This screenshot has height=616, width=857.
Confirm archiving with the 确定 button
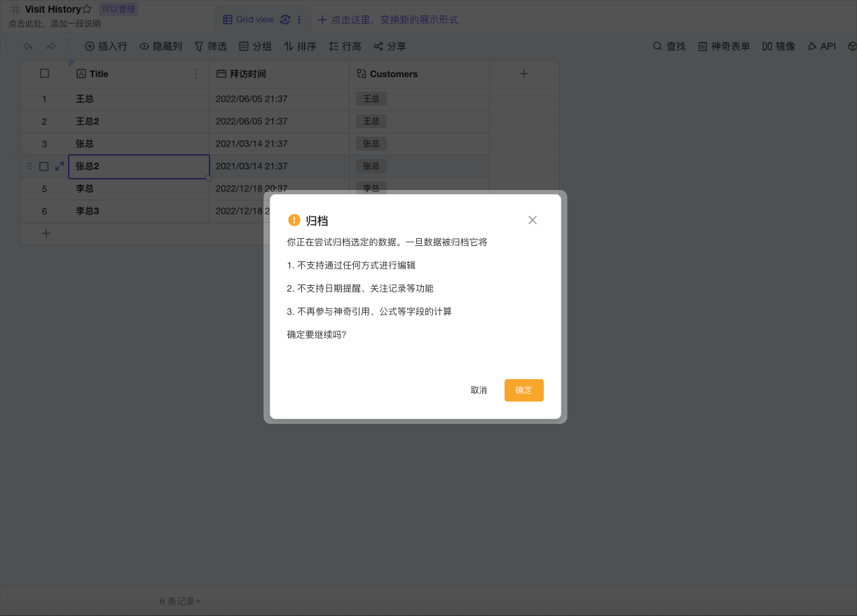(523, 390)
